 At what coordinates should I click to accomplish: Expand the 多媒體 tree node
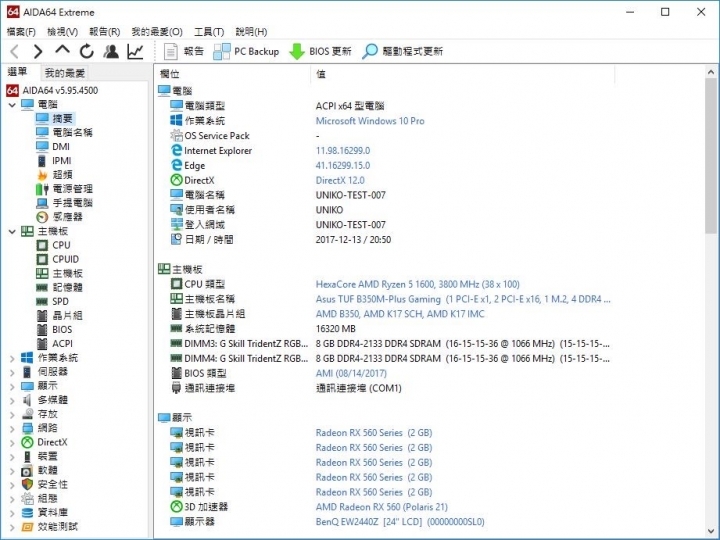(x=12, y=400)
